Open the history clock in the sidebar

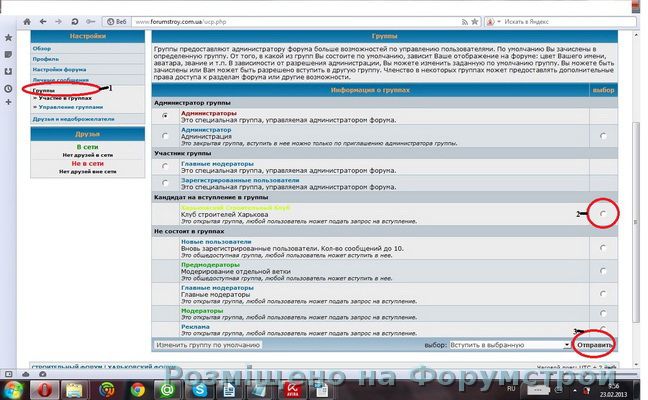point(8,86)
